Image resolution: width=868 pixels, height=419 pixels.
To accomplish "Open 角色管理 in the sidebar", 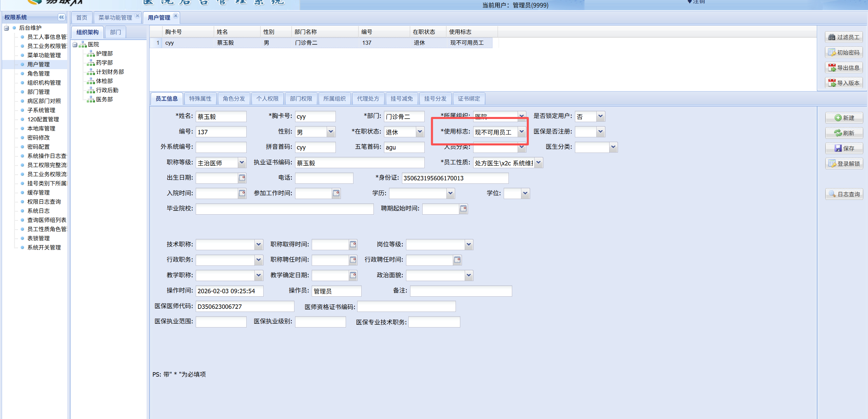I will tap(38, 74).
